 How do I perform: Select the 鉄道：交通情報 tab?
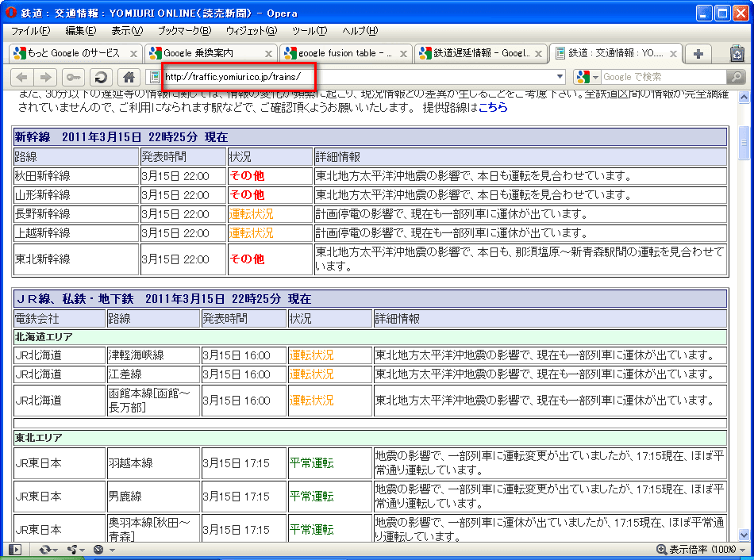click(615, 53)
